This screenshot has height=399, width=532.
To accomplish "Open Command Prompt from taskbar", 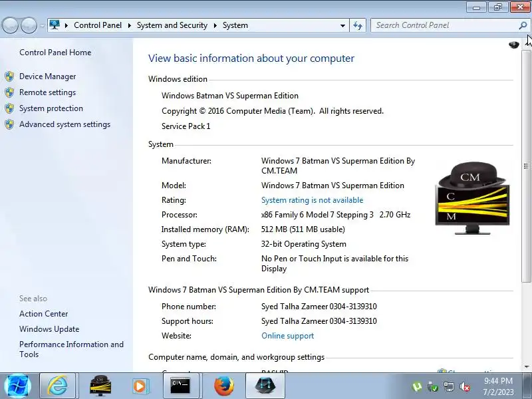I will click(180, 386).
